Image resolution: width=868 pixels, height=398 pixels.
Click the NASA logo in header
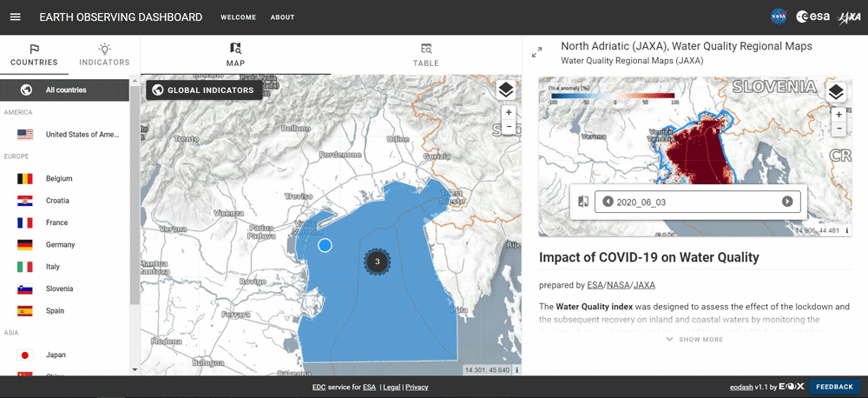[x=779, y=17]
